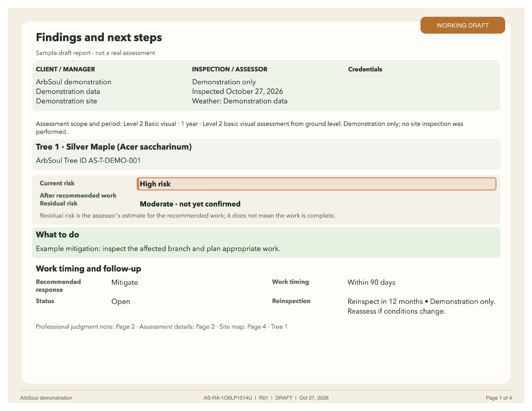Click the 'Professional judgment note: Page 2' reference

tap(85, 327)
